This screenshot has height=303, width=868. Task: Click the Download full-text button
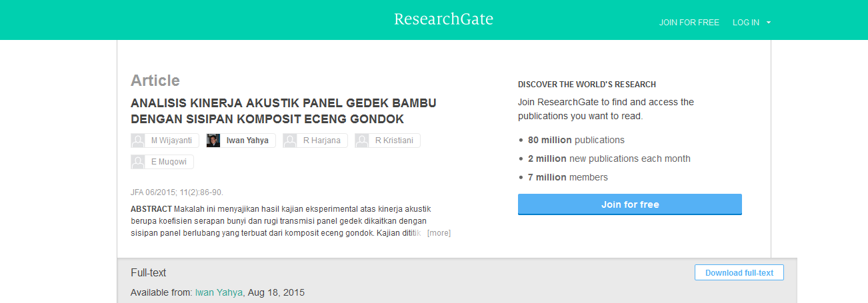[739, 272]
